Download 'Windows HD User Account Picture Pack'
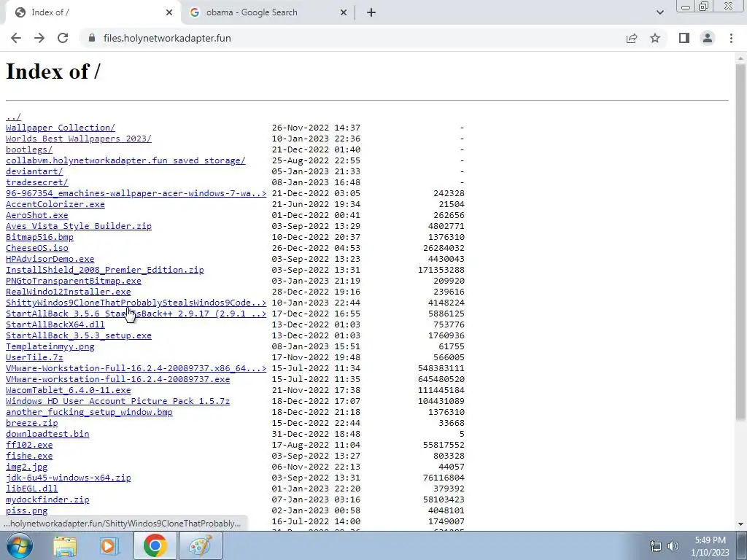This screenshot has height=560, width=747. click(x=117, y=402)
